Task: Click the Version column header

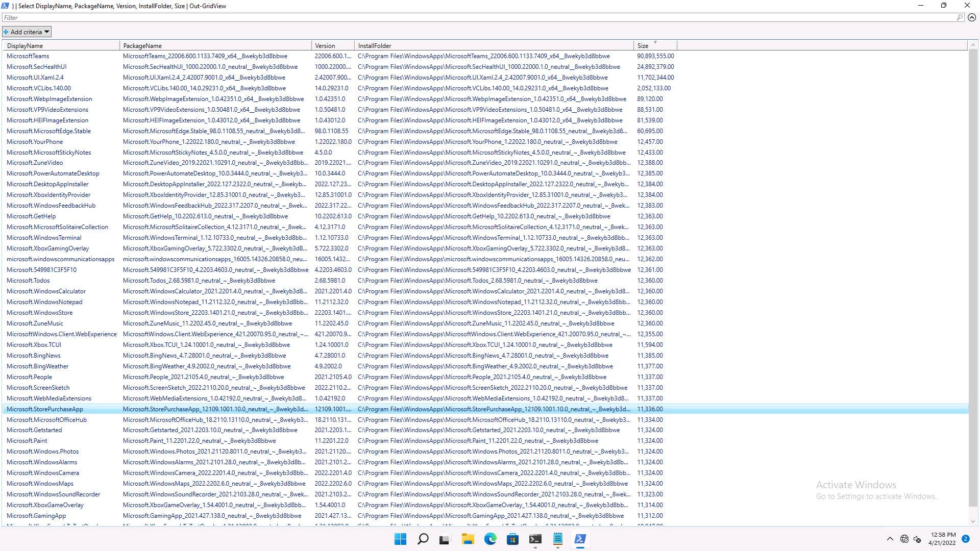Action: tap(332, 45)
